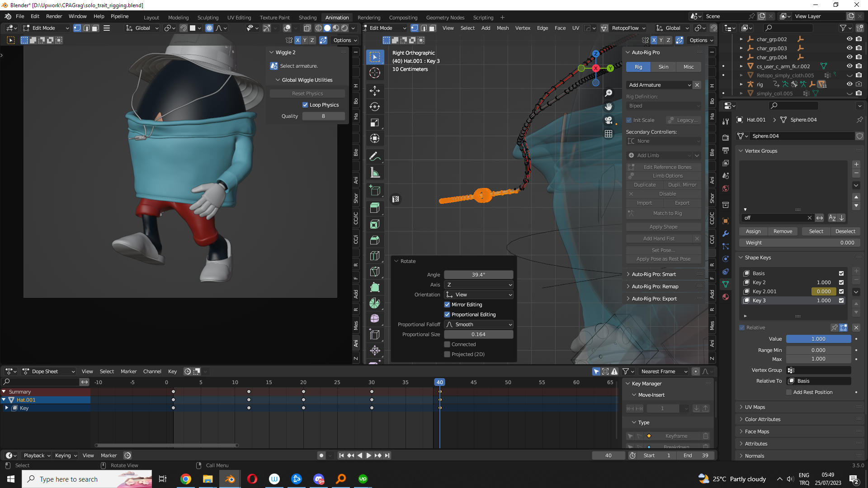The height and width of the screenshot is (488, 868).
Task: Open Object Data properties tab
Action: tap(726, 284)
